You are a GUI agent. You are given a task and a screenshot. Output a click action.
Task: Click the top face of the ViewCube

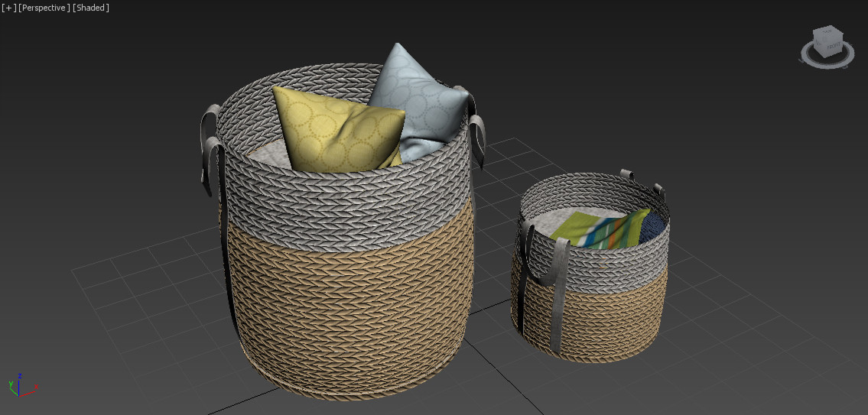(x=827, y=33)
